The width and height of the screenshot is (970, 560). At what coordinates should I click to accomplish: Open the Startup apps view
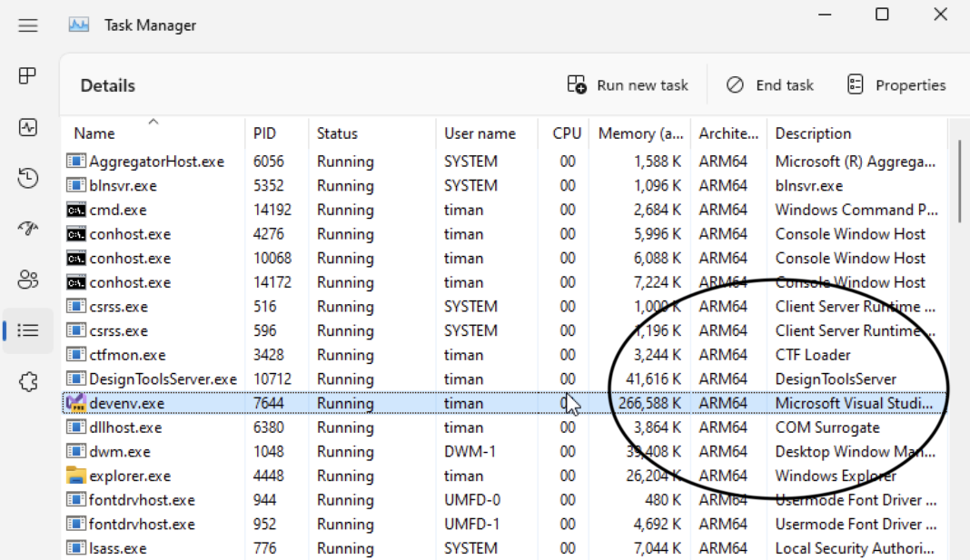27,228
